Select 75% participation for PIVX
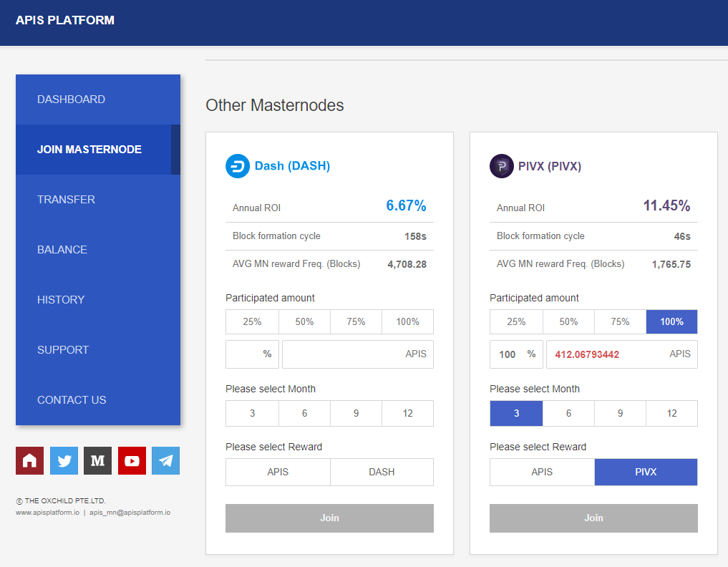The height and width of the screenshot is (567, 728). pyautogui.click(x=621, y=322)
